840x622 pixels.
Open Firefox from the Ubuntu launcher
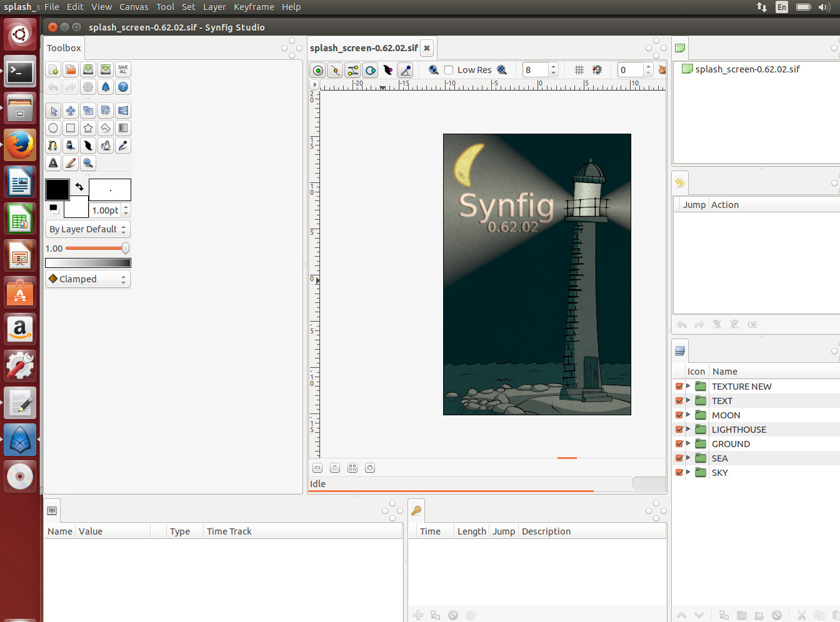point(20,146)
